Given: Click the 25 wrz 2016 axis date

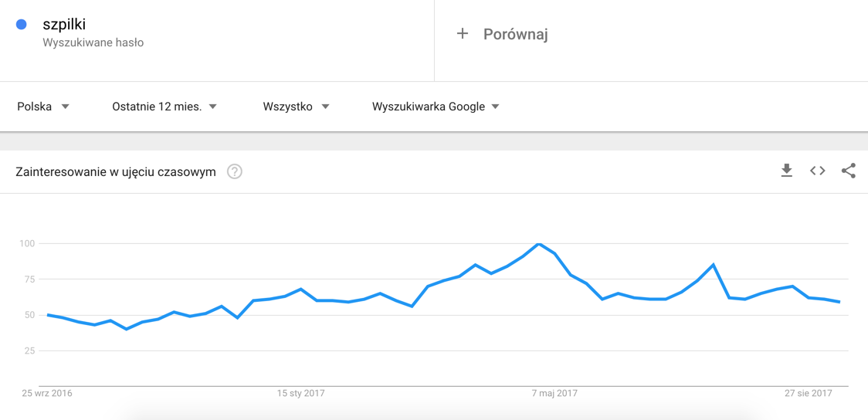Looking at the screenshot, I should click(x=47, y=393).
